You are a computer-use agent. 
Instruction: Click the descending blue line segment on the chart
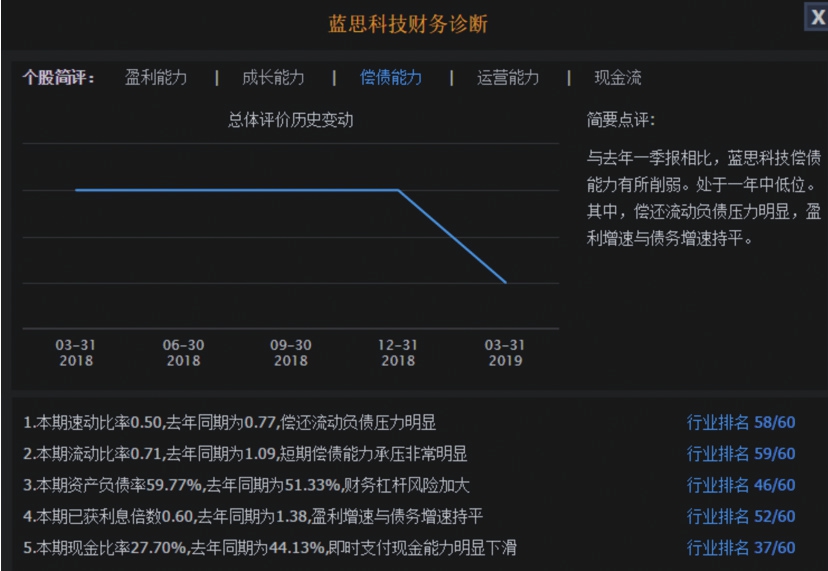452,236
